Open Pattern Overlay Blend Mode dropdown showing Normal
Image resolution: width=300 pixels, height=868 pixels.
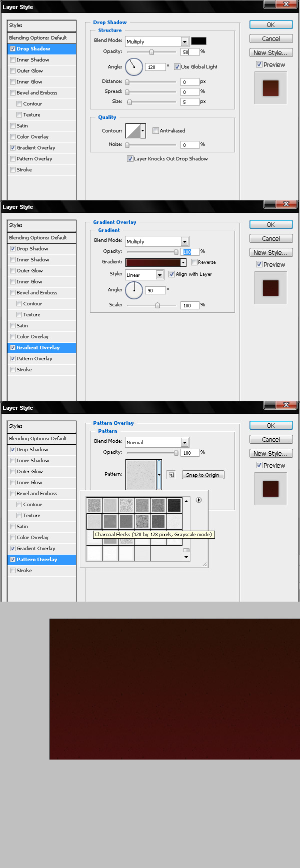pyautogui.click(x=156, y=442)
